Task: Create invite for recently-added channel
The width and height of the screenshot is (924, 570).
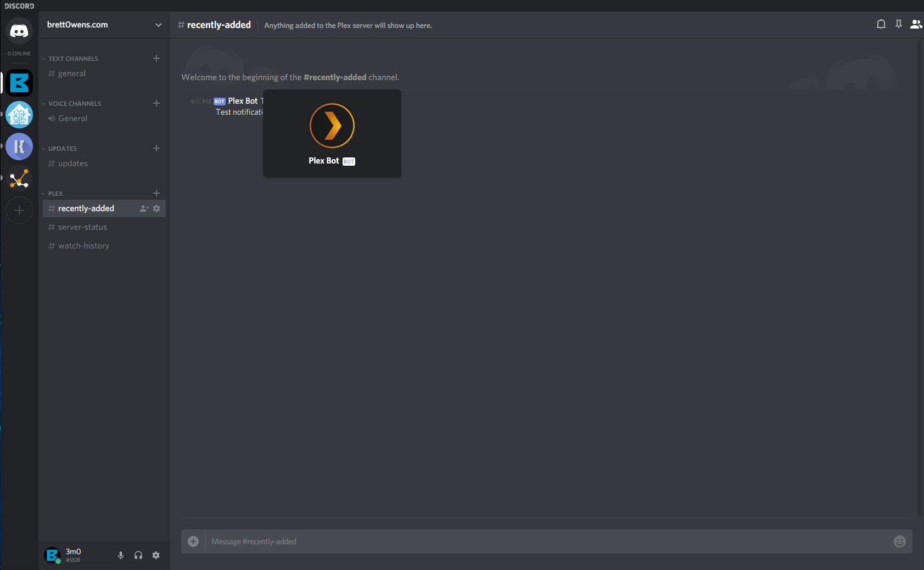Action: 144,208
